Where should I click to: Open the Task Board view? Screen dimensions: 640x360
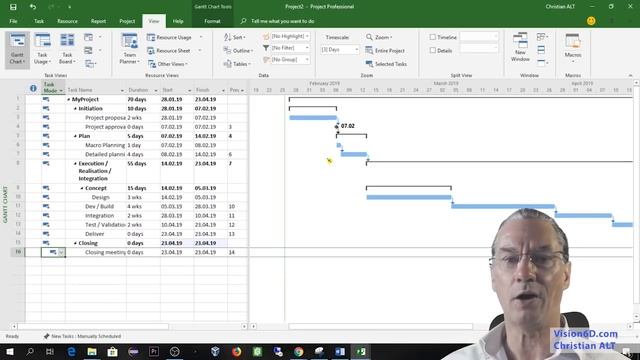67,49
